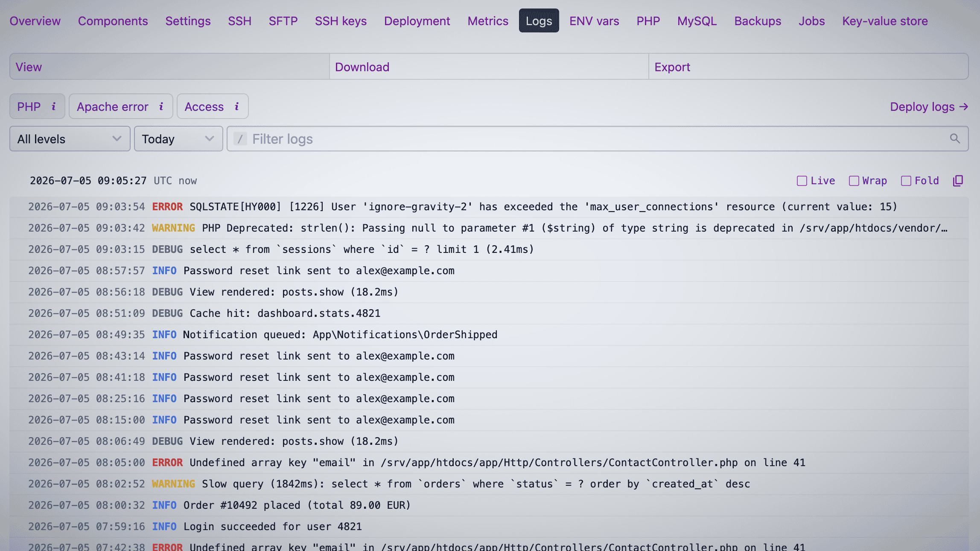Screen dimensions: 980x551
Task: Click the Slow query orders warning row
Action: 489,484
